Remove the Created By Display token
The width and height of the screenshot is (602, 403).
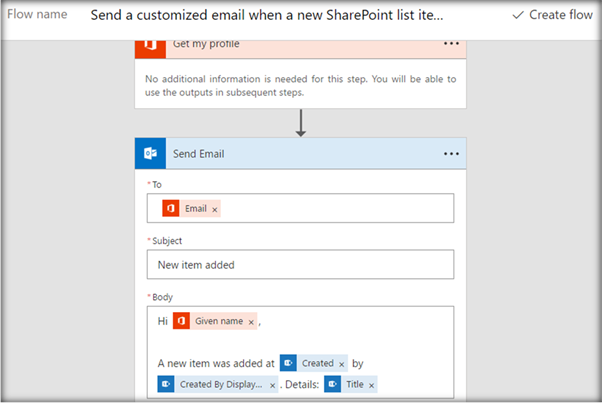(x=272, y=385)
